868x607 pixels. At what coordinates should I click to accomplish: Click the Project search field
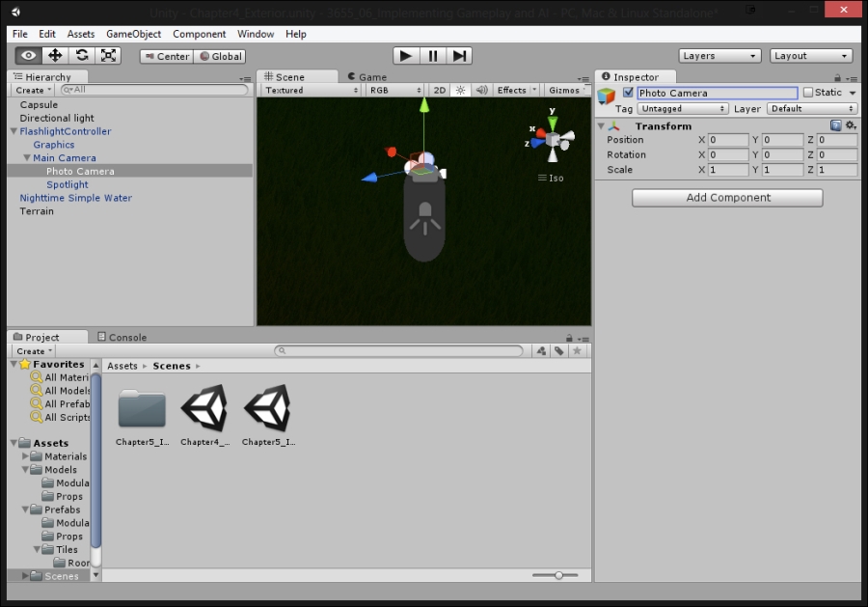(398, 350)
